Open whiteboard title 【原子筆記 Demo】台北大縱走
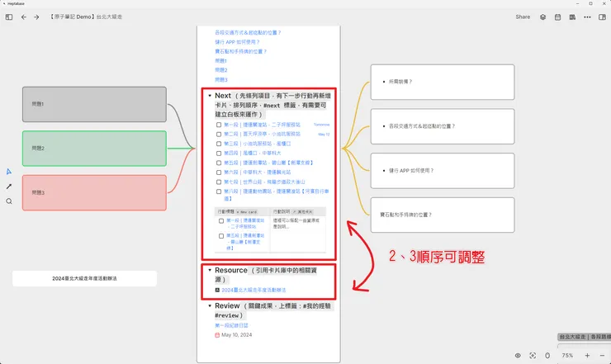This screenshot has width=611, height=364. pyautogui.click(x=85, y=17)
